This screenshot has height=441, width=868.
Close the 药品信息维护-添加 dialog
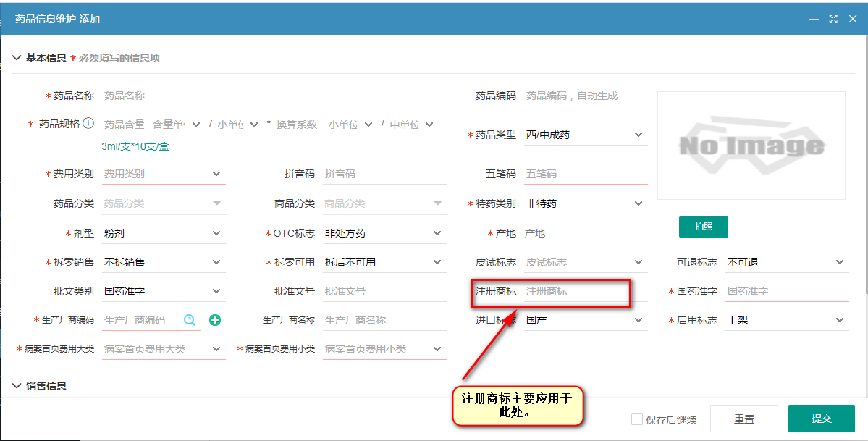[x=853, y=20]
